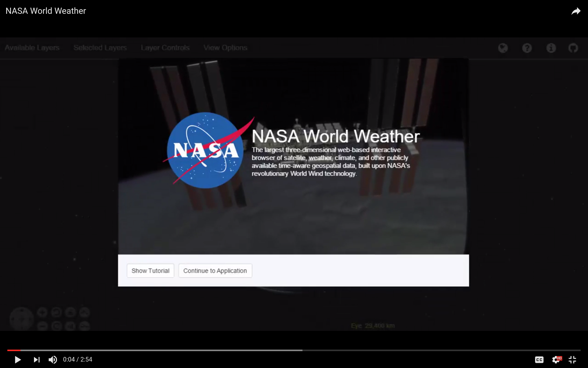Click the NASA logo image
The image size is (588, 368).
[x=205, y=150]
